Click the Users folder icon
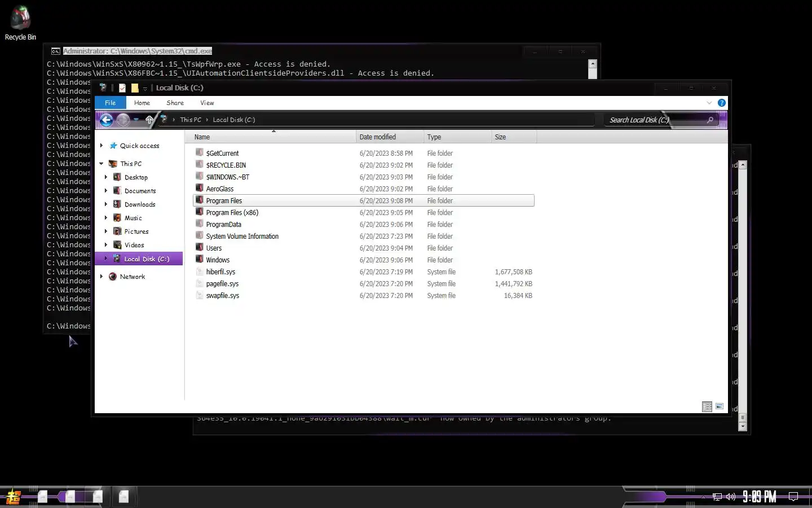812x508 pixels. [x=199, y=247]
